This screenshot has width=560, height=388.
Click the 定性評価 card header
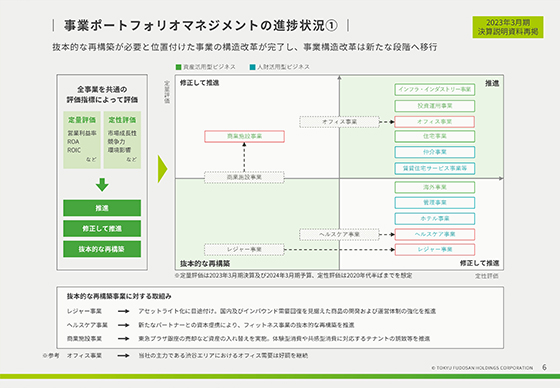122,120
